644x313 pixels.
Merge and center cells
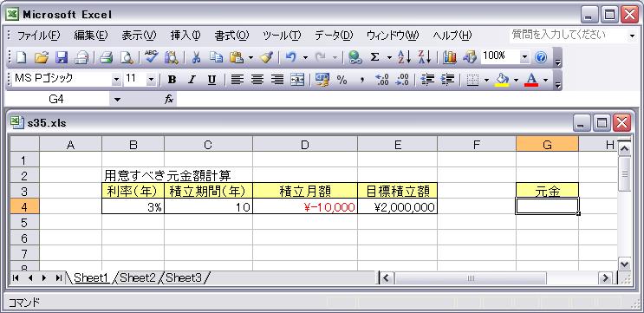[x=297, y=80]
